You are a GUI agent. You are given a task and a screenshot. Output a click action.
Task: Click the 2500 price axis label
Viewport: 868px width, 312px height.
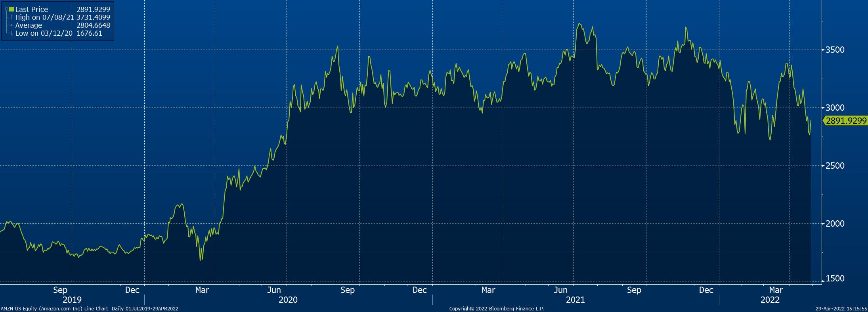(x=835, y=166)
